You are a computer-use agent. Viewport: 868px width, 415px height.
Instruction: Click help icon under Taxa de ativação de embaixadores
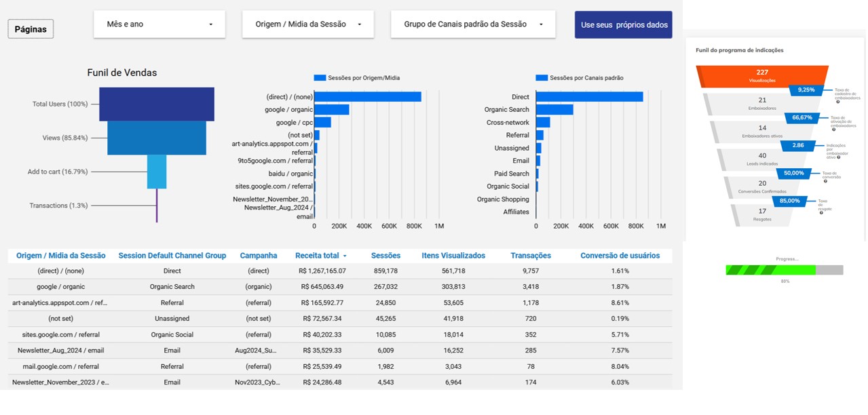(834, 130)
